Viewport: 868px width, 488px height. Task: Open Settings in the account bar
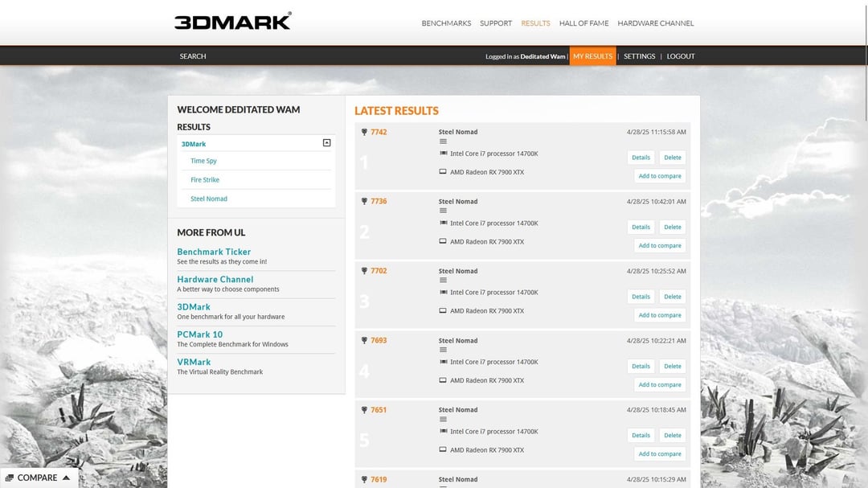[640, 56]
